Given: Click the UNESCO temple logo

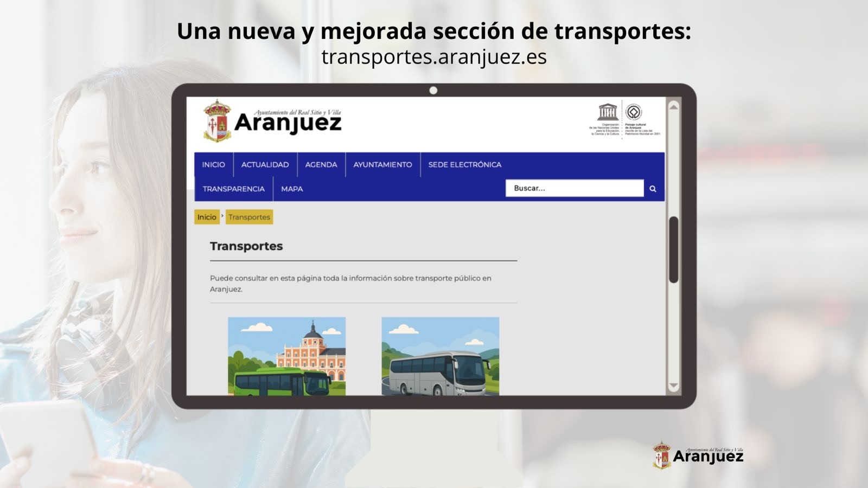Looking at the screenshot, I should click(x=607, y=112).
